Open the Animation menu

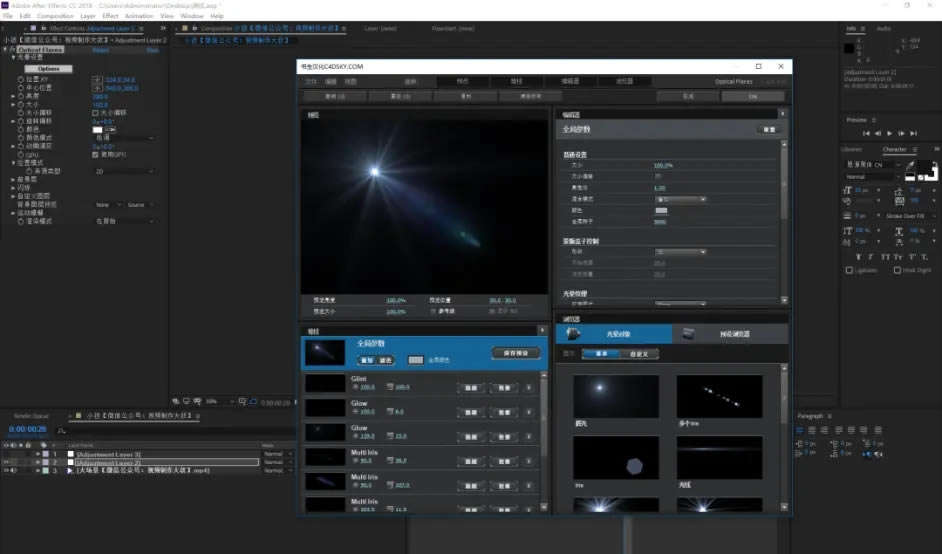pyautogui.click(x=139, y=16)
